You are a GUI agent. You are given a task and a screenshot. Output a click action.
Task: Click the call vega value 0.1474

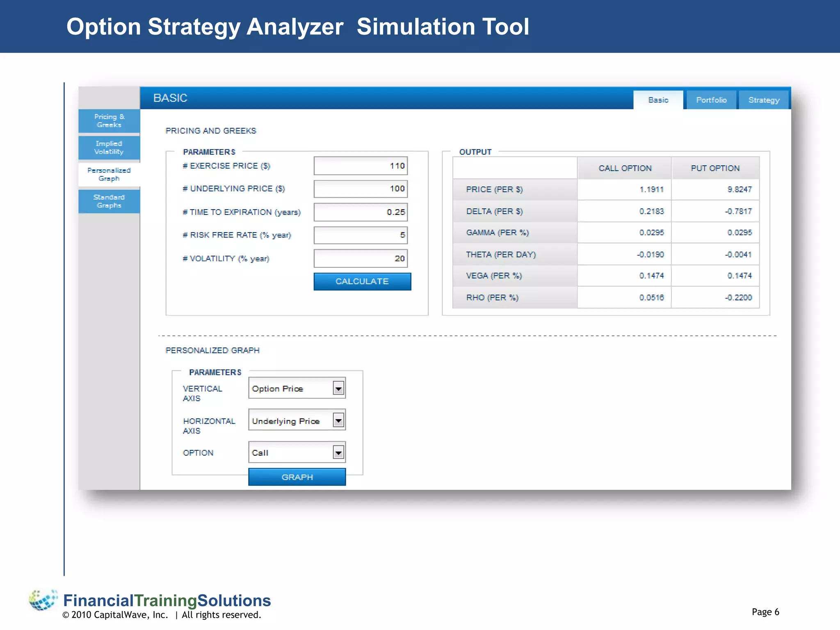652,276
